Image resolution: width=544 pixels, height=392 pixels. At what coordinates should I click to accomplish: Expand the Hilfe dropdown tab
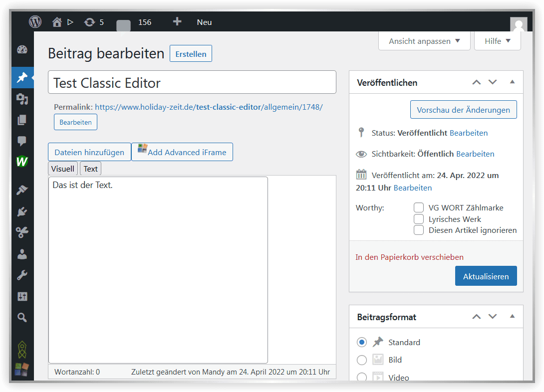pos(497,41)
